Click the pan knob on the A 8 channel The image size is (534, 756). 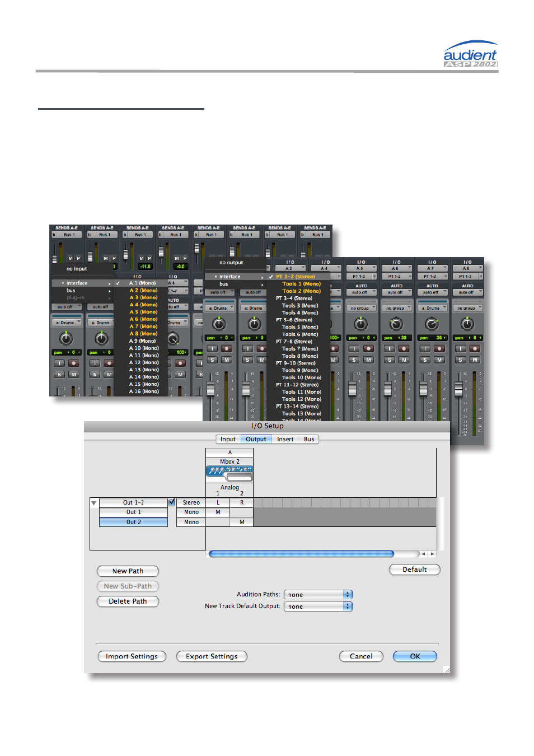click(x=467, y=324)
